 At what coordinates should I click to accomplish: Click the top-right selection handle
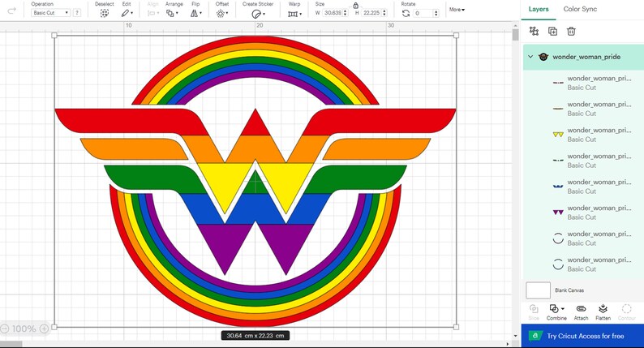tap(456, 36)
